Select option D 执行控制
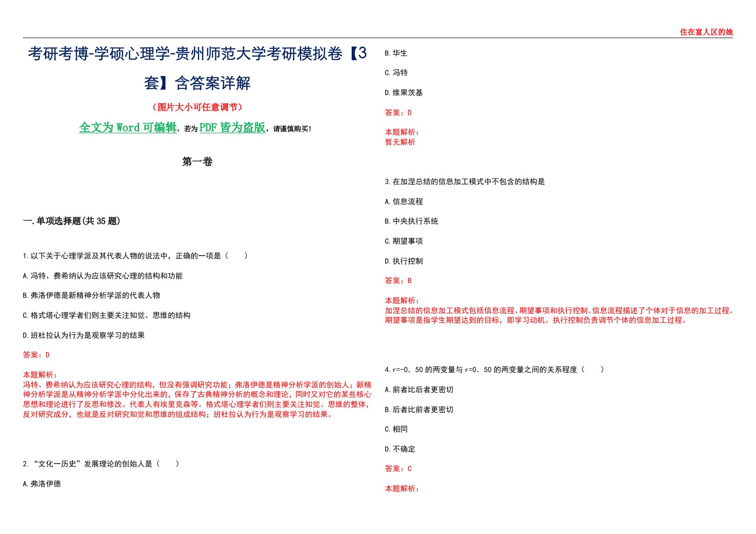Viewport: 756px width, 534px height. pyautogui.click(x=403, y=261)
